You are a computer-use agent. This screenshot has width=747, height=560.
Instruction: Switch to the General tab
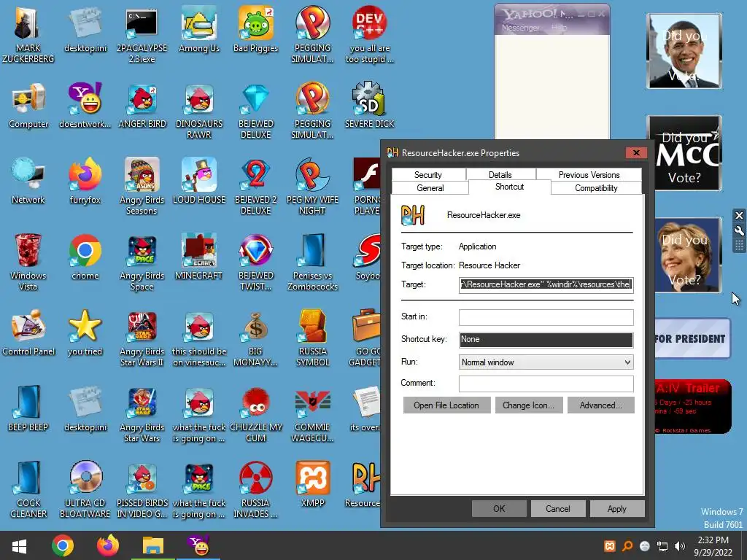430,187
